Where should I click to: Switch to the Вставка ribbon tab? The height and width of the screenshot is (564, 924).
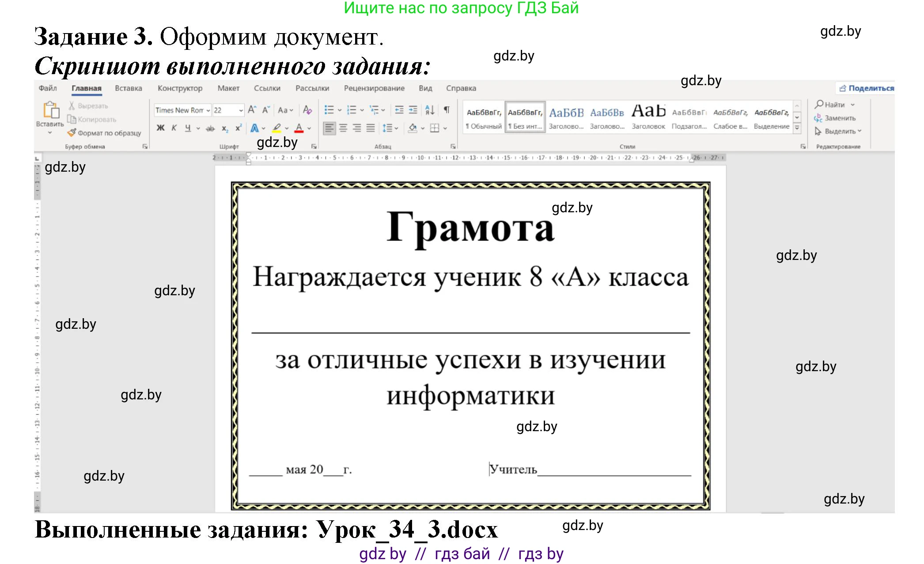pyautogui.click(x=128, y=88)
